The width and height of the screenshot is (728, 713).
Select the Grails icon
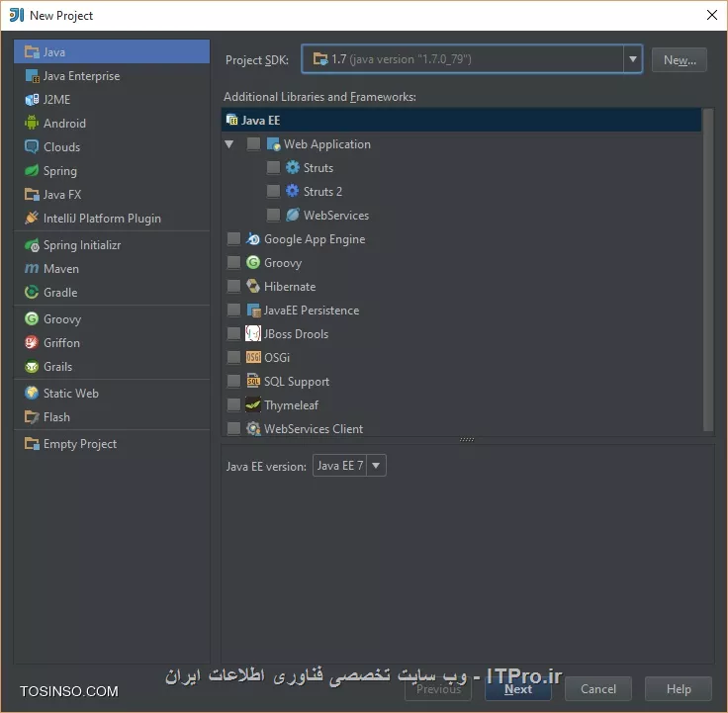(x=32, y=366)
